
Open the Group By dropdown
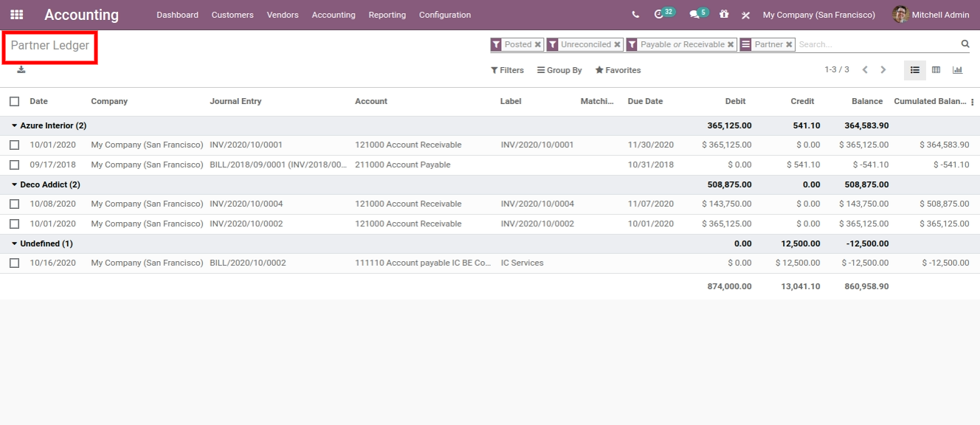click(x=559, y=70)
